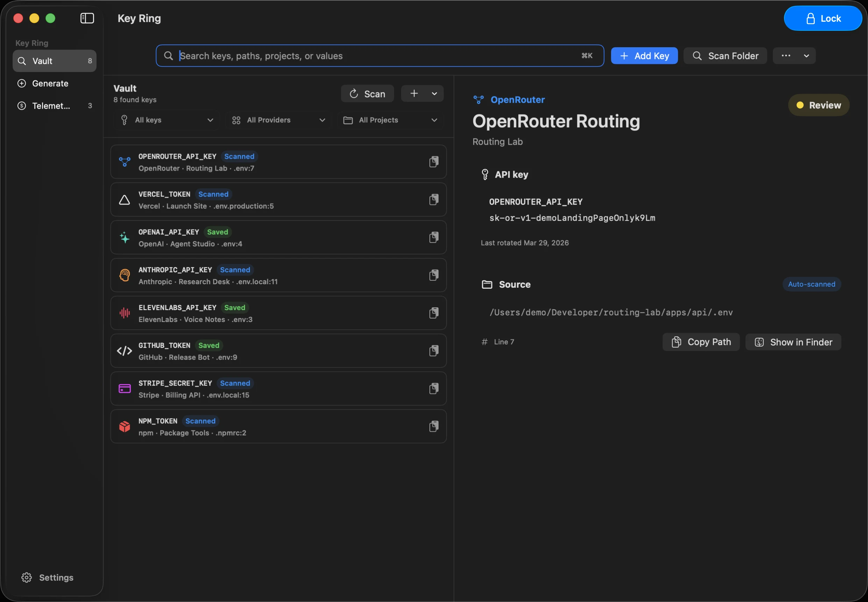Click the Copy Path button
868x602 pixels.
pyautogui.click(x=701, y=342)
